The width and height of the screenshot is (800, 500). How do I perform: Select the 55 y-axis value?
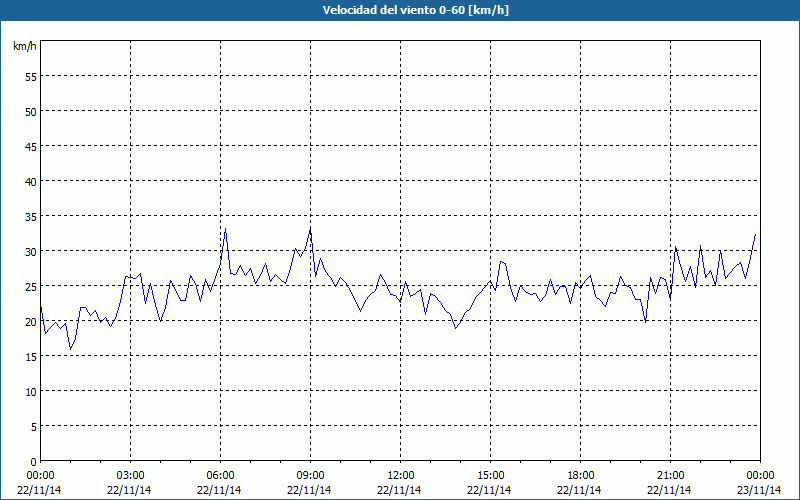tap(31, 77)
